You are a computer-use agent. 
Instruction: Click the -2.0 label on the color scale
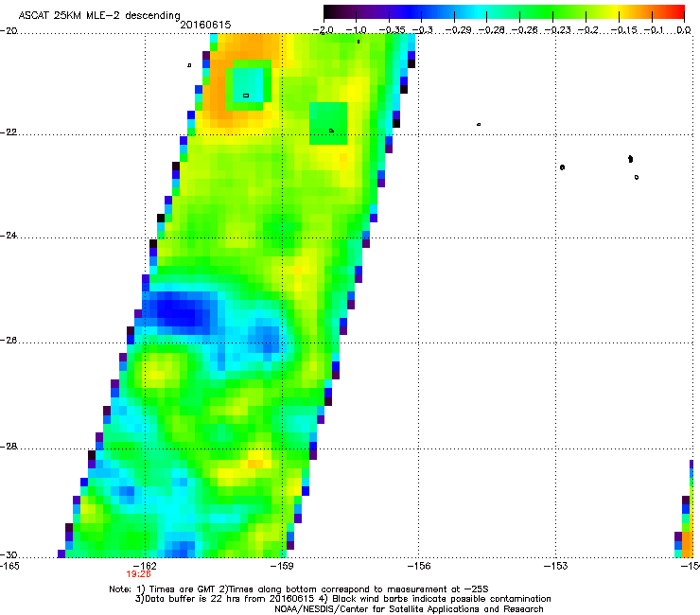[x=323, y=30]
